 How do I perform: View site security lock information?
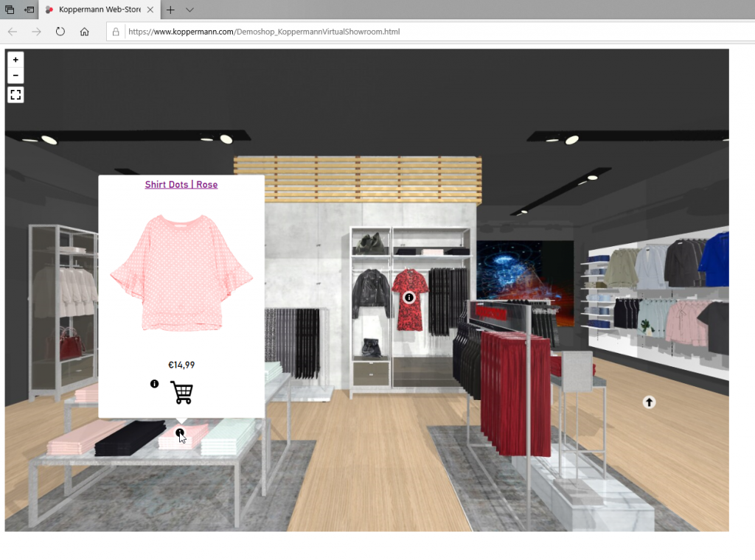[x=116, y=32]
